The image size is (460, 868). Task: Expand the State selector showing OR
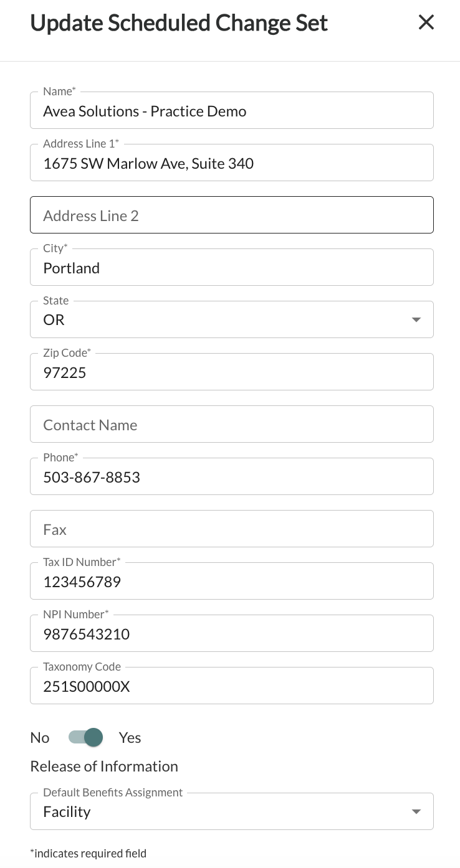coord(416,319)
